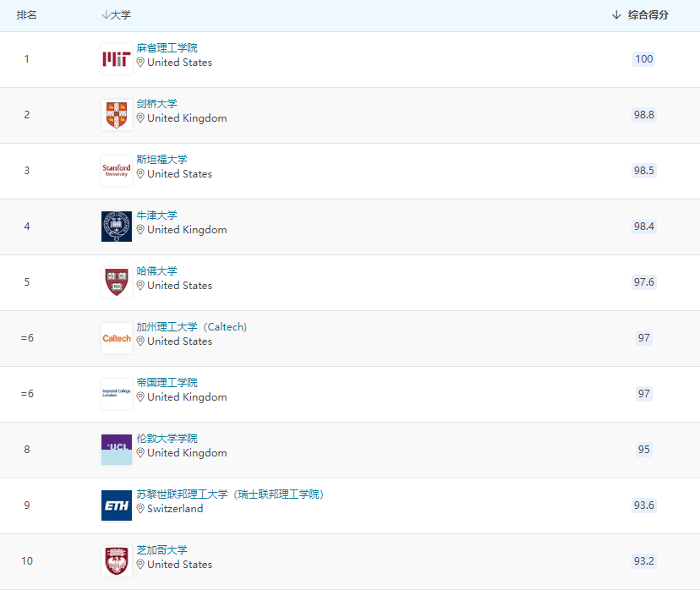The width and height of the screenshot is (700, 590).
Task: Click the University of Chicago crest logo
Action: coord(116,561)
